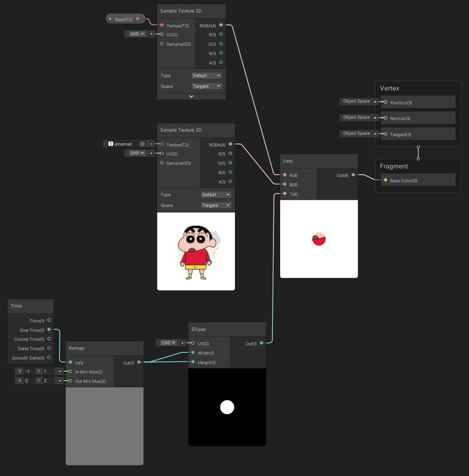Screen dimensions: 469x476
Task: Select the Ellipse node title bar
Action: pos(227,330)
